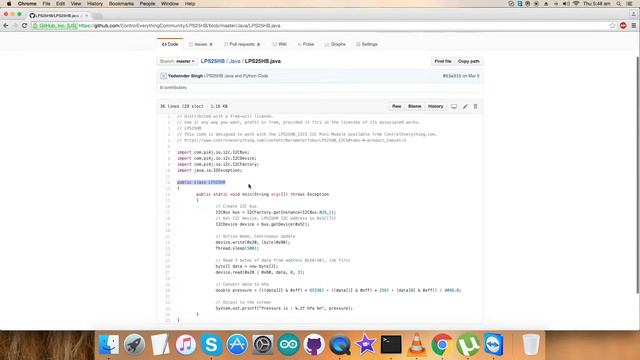Image resolution: width=640 pixels, height=360 pixels.
Task: Open the People menu
Action: (x=147, y=4)
